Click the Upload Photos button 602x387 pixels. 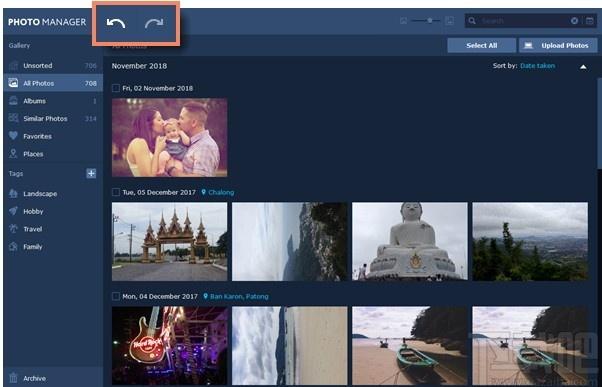[x=558, y=45]
